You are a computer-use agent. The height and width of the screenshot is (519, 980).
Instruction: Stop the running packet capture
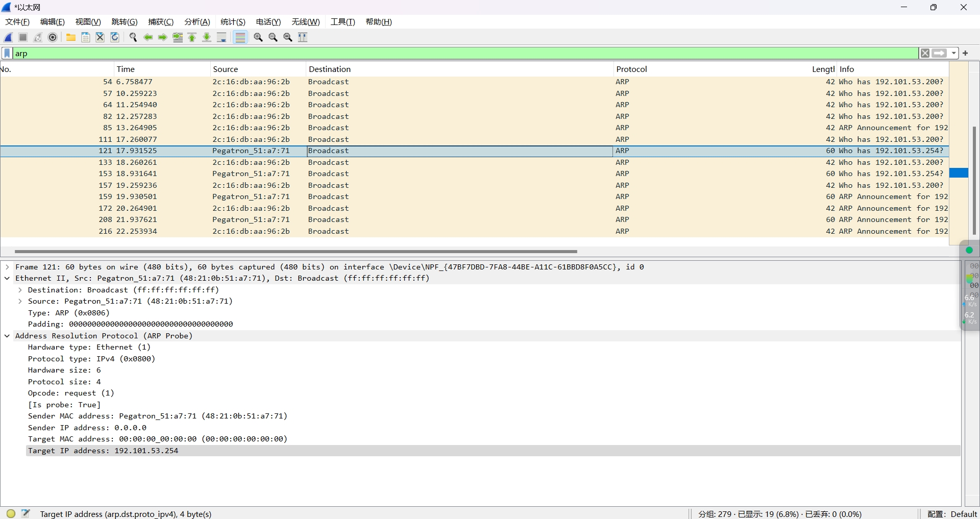[23, 37]
